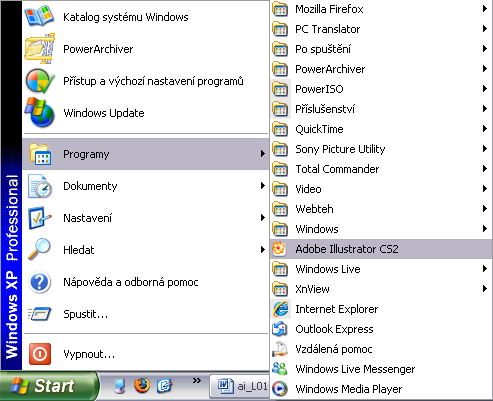Click the Vzdálená pomoc icon

pos(279,349)
